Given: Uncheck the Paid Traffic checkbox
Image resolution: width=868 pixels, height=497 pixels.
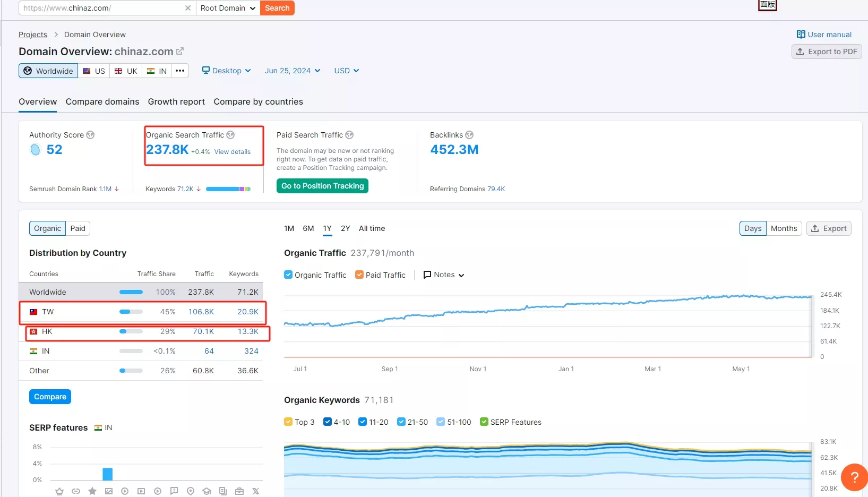Looking at the screenshot, I should point(359,275).
